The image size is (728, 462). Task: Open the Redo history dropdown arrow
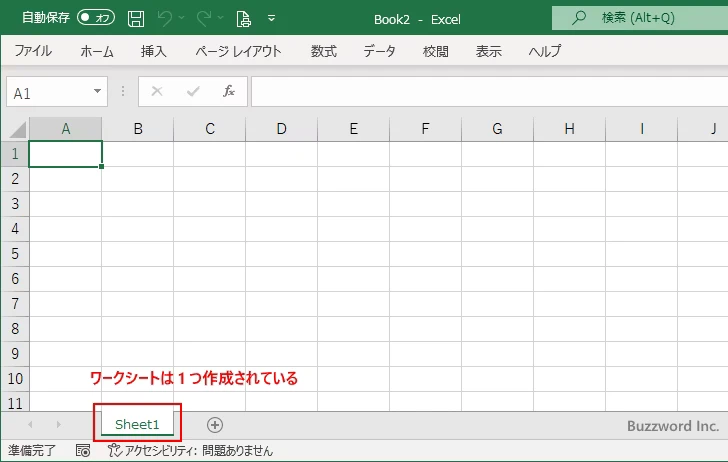tap(221, 18)
